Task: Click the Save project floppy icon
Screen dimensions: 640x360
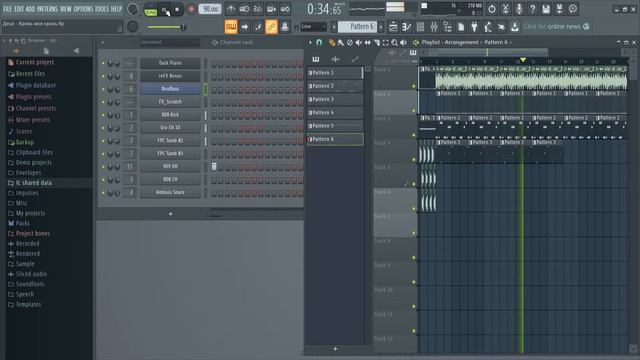Action: point(546,9)
